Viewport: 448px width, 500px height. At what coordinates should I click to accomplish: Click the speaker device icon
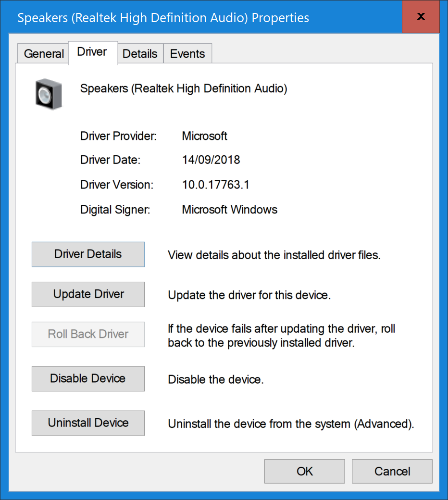[49, 94]
